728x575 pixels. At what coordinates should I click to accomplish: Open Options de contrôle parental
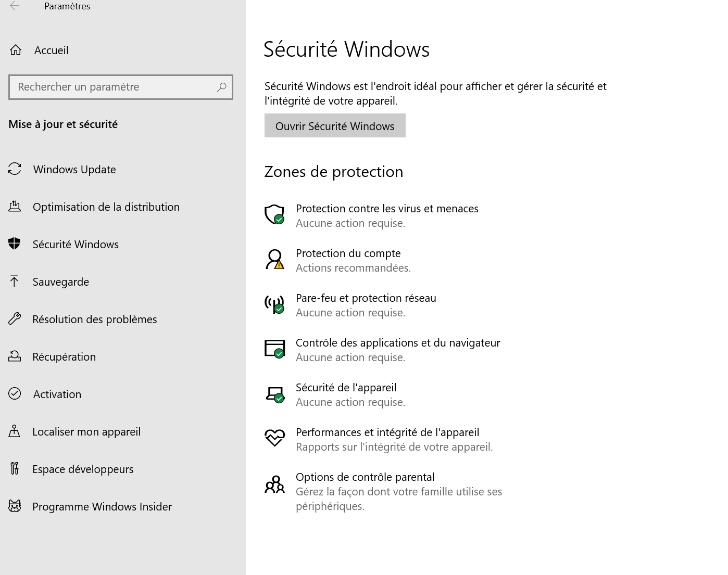pyautogui.click(x=365, y=477)
